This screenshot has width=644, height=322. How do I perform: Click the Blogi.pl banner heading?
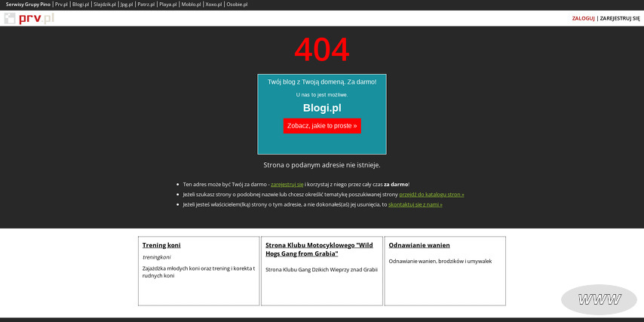click(322, 108)
